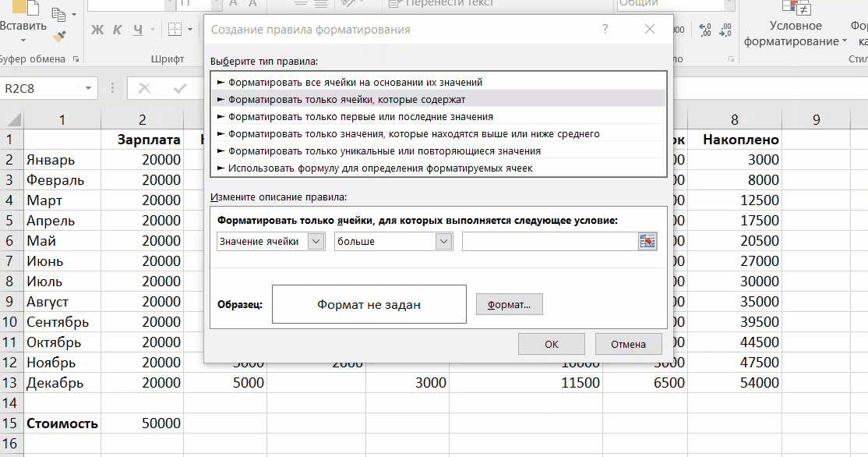Expand the Copy options arrow
The height and width of the screenshot is (457, 868).
click(x=75, y=14)
